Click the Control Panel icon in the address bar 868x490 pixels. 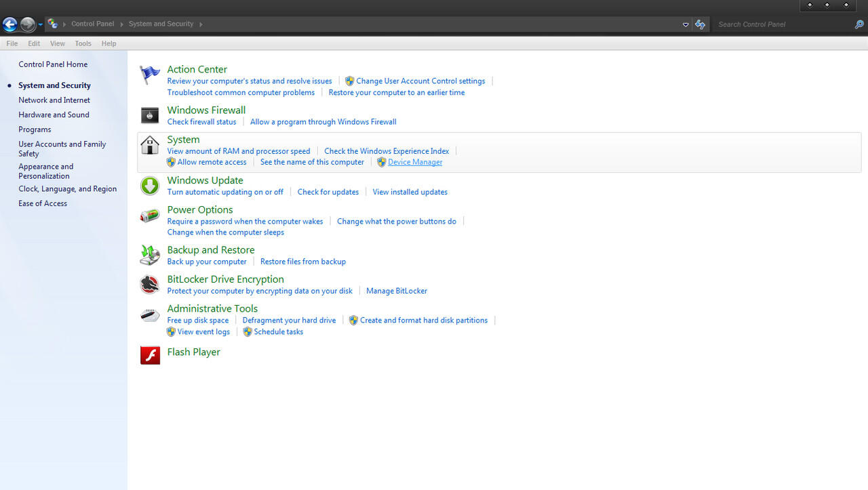coord(52,24)
